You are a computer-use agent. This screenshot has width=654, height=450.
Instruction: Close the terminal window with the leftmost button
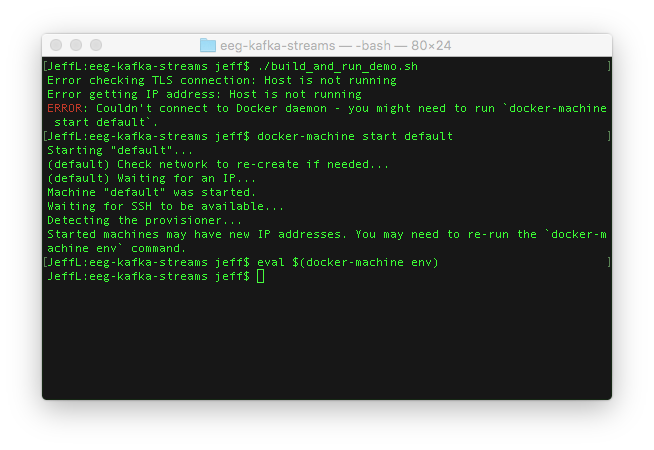56,45
